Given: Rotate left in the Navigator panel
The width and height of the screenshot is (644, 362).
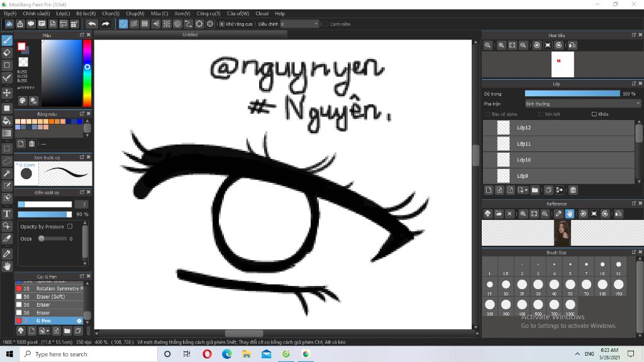Looking at the screenshot, I should 537,45.
